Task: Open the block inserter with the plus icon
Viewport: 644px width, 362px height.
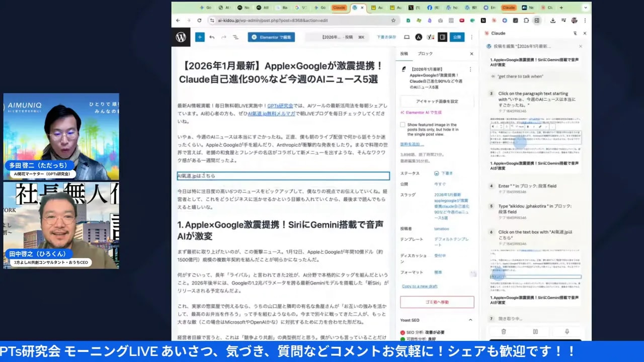Action: [x=200, y=37]
